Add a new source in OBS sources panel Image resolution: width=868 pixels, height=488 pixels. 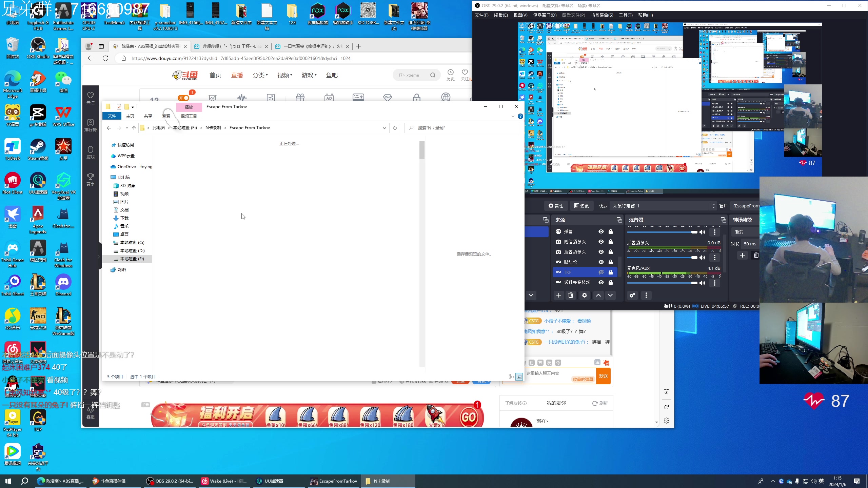(x=558, y=295)
